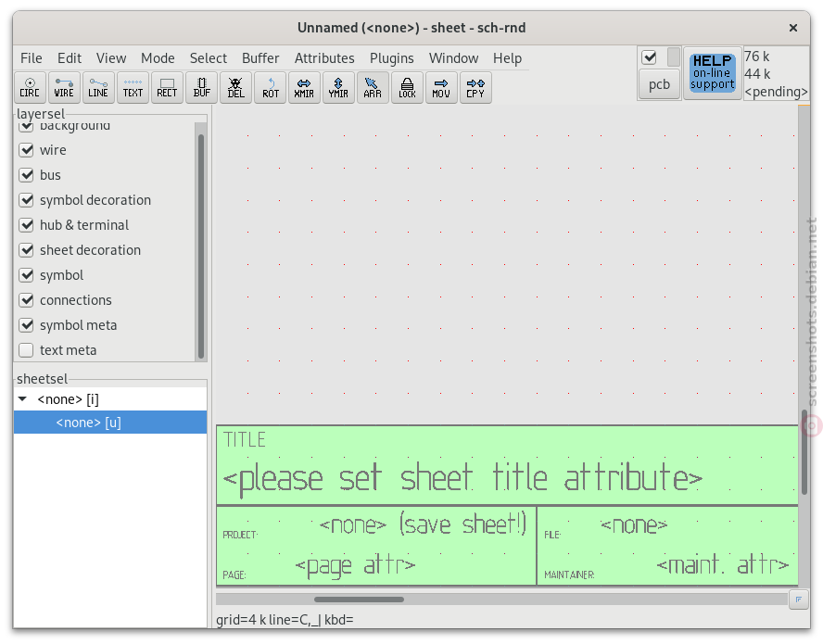Choose the CPY copy tool
Screen dimensions: 823x644
click(475, 88)
